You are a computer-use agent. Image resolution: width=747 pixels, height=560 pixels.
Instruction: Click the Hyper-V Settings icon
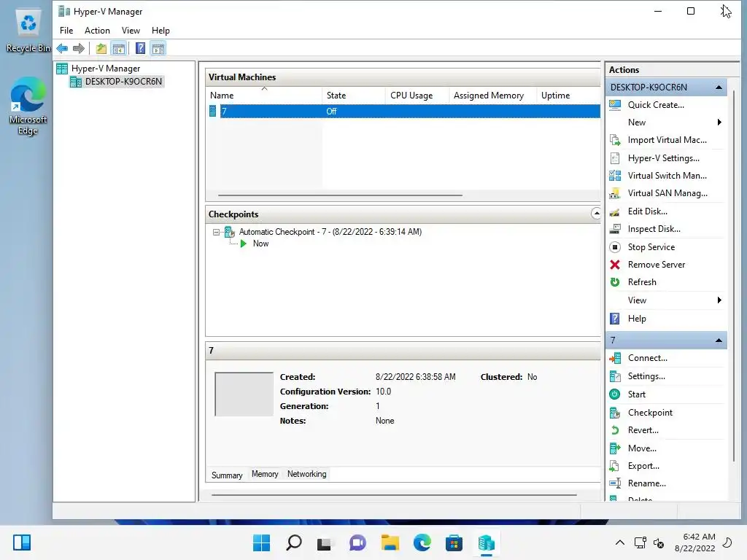pyautogui.click(x=615, y=158)
